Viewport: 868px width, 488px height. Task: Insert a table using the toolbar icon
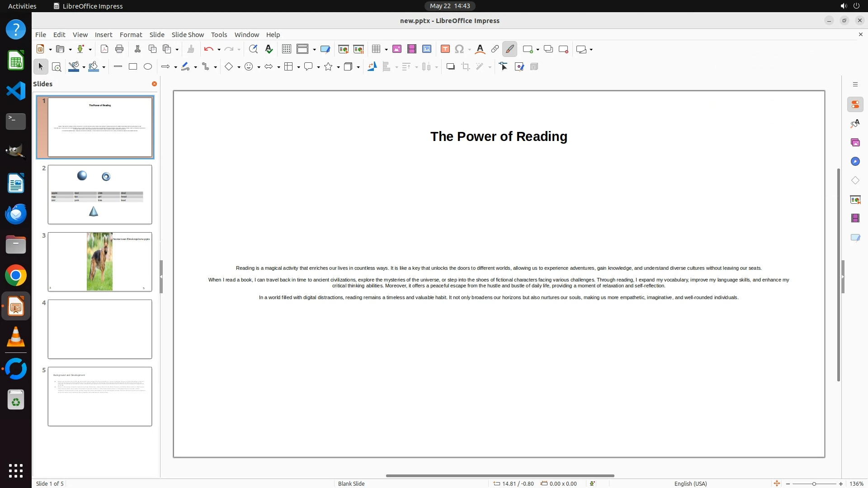coord(376,49)
